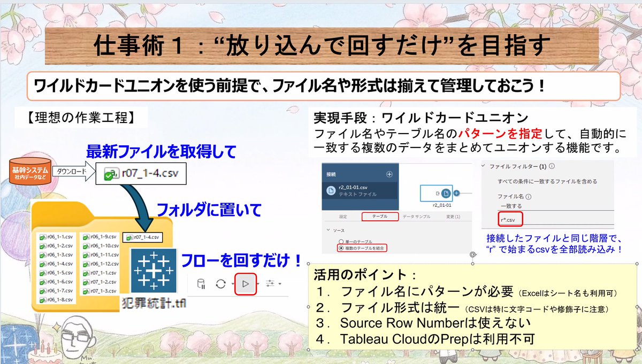Select file r06_1-4.csv in folder
642x364 pixels.
(56, 264)
